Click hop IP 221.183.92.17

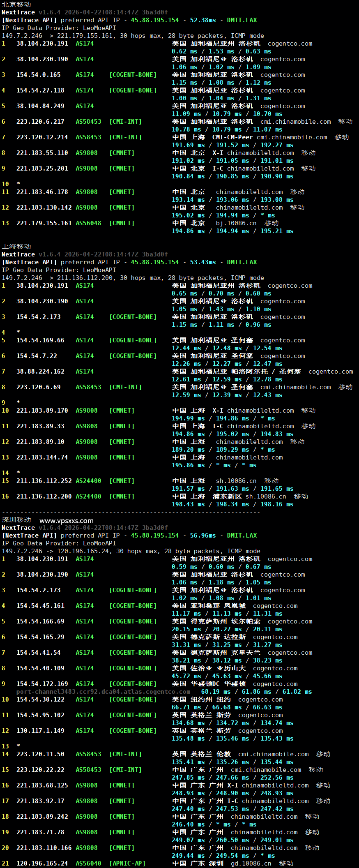[x=40, y=801]
